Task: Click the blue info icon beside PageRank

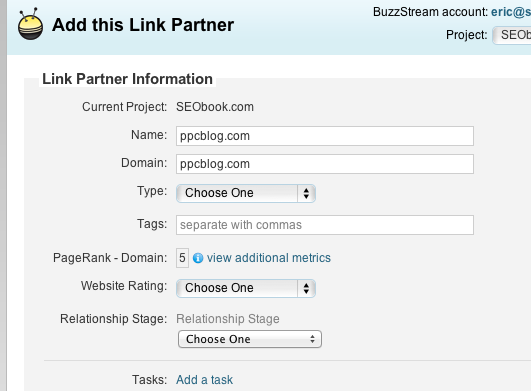Action: coord(198,258)
